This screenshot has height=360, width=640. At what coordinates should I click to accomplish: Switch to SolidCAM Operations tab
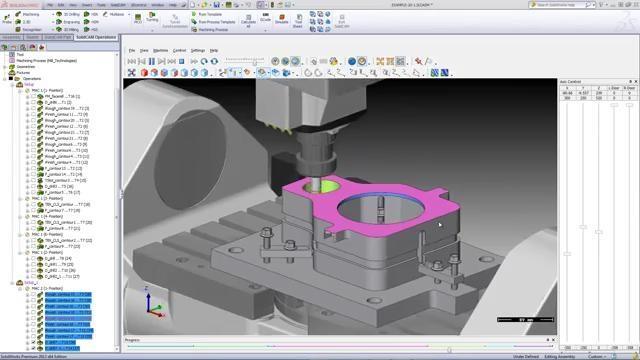coord(96,37)
